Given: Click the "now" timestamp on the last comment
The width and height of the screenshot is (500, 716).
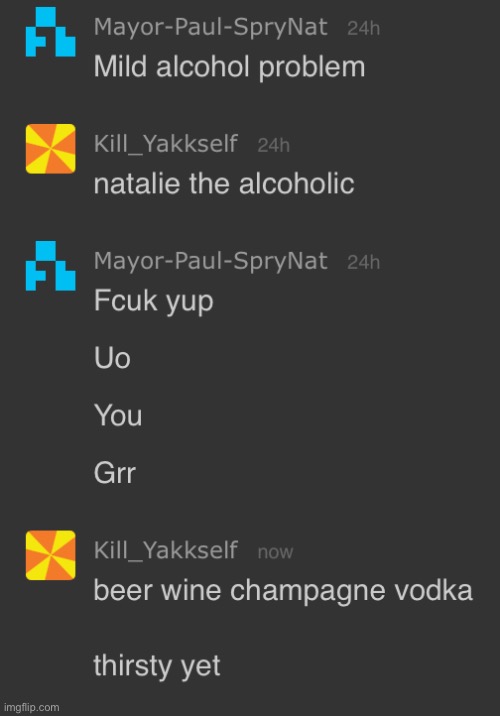Looking at the screenshot, I should tap(275, 552).
